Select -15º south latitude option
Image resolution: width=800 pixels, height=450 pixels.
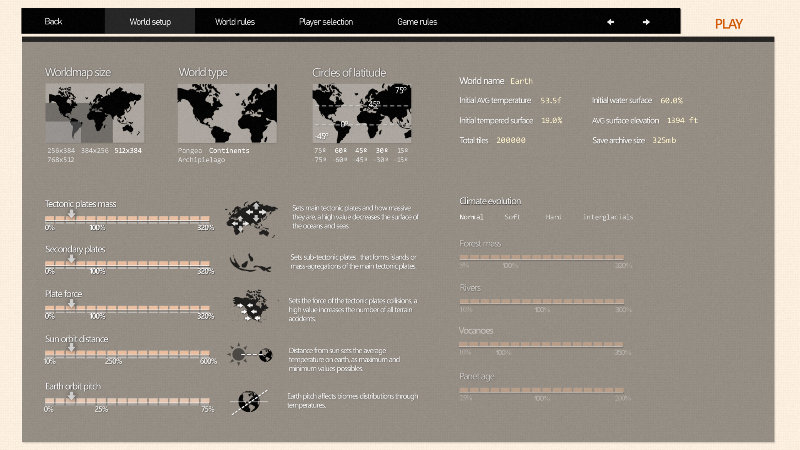(402, 160)
